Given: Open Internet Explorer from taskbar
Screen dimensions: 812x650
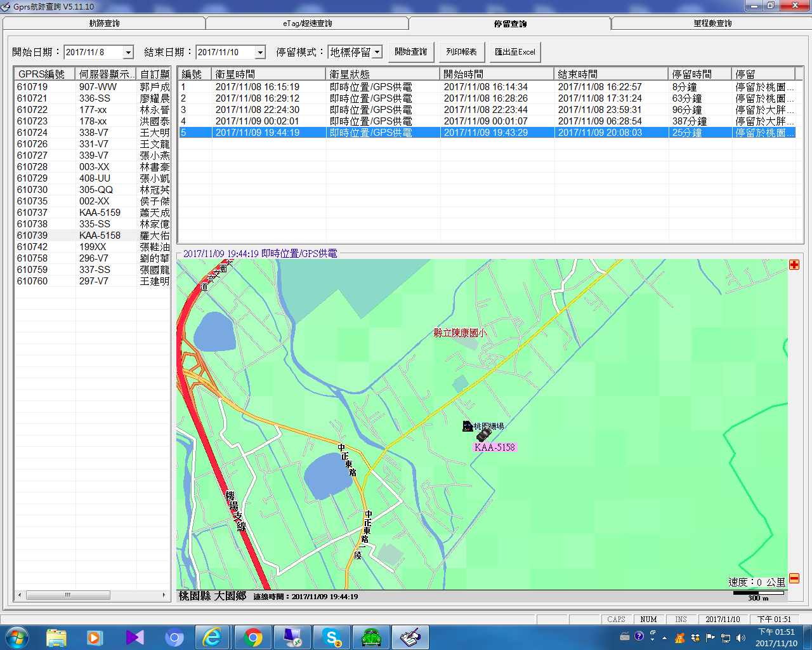Looking at the screenshot, I should click(213, 637).
